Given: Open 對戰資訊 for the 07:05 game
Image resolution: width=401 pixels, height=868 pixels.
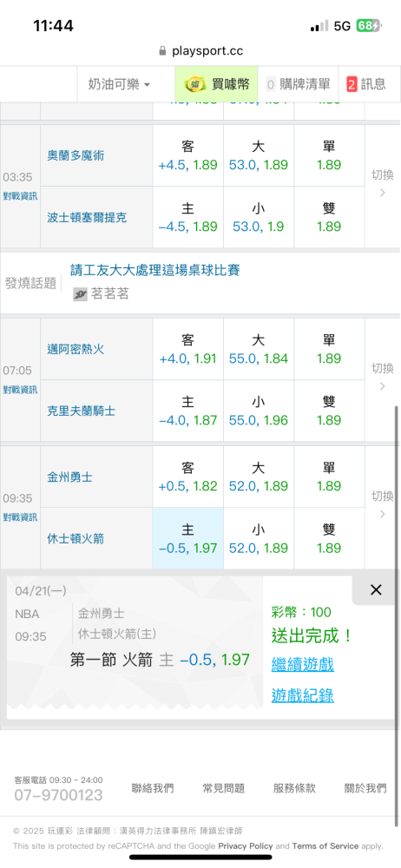Looking at the screenshot, I should pyautogui.click(x=21, y=389).
